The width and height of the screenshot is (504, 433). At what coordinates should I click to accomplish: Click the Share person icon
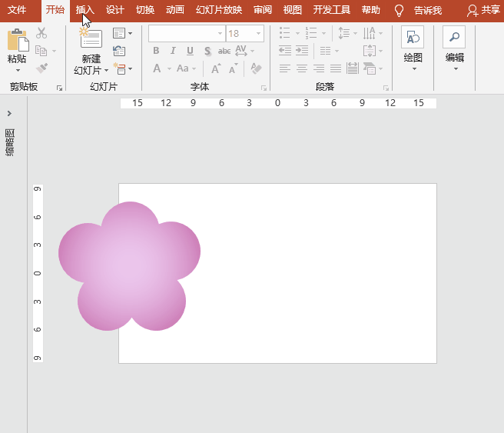coord(472,10)
